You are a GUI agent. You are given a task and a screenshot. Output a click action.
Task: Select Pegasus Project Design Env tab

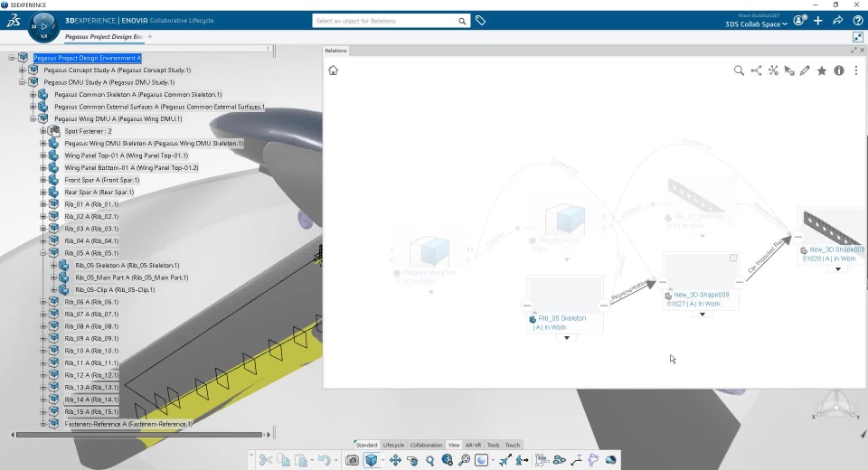coord(103,36)
